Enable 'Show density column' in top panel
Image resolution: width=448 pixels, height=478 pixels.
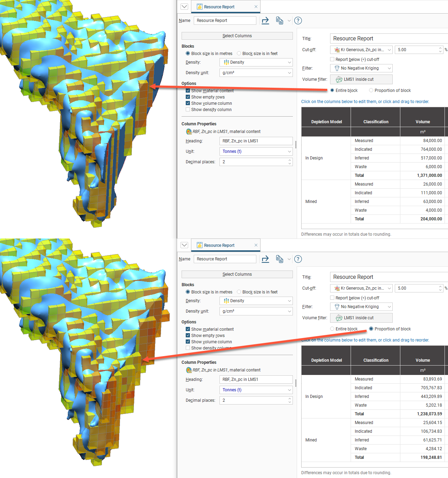[188, 110]
